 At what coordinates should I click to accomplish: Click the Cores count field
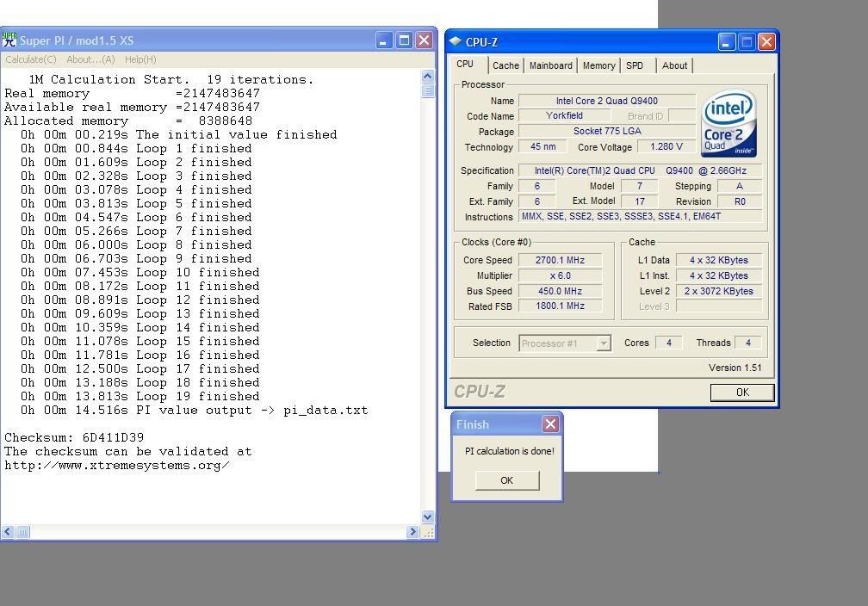[669, 343]
